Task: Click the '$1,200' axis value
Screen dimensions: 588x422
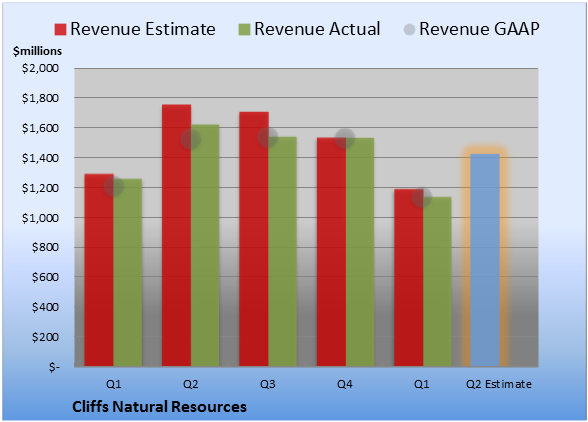Action: click(x=40, y=188)
